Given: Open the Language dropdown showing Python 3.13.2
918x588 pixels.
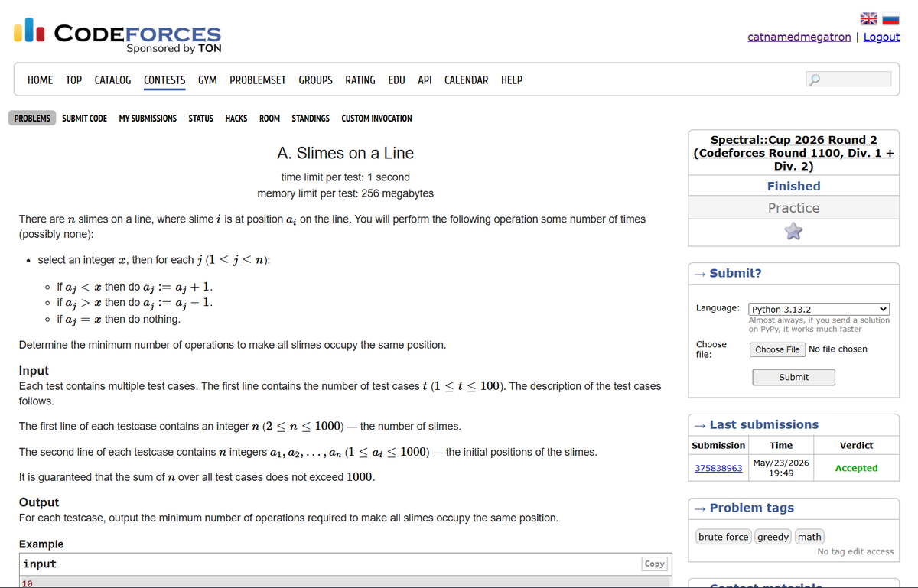Looking at the screenshot, I should [819, 309].
